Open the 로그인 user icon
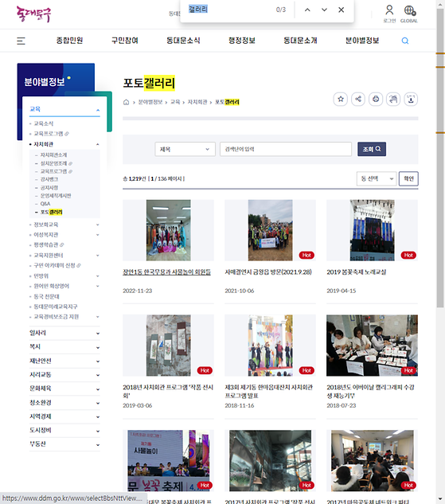 [389, 14]
